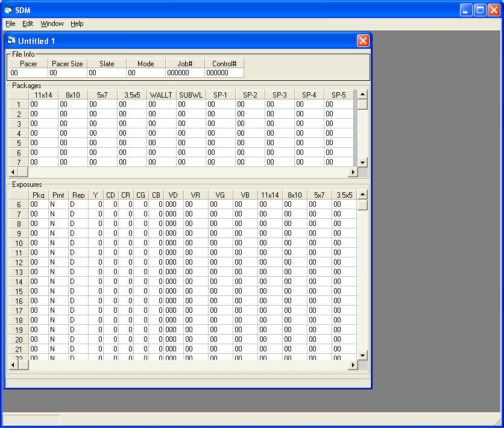Click the Exposures vertical scrollbar thumb
504x428 pixels.
coord(362,205)
